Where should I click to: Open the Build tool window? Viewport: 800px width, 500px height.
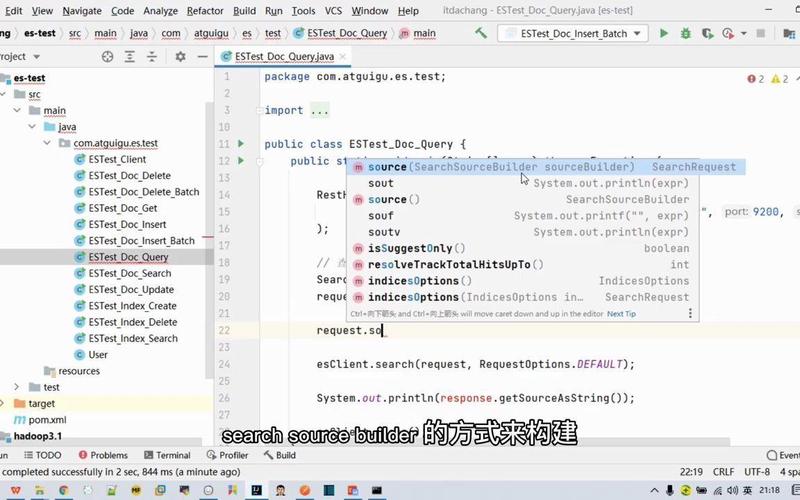point(280,455)
